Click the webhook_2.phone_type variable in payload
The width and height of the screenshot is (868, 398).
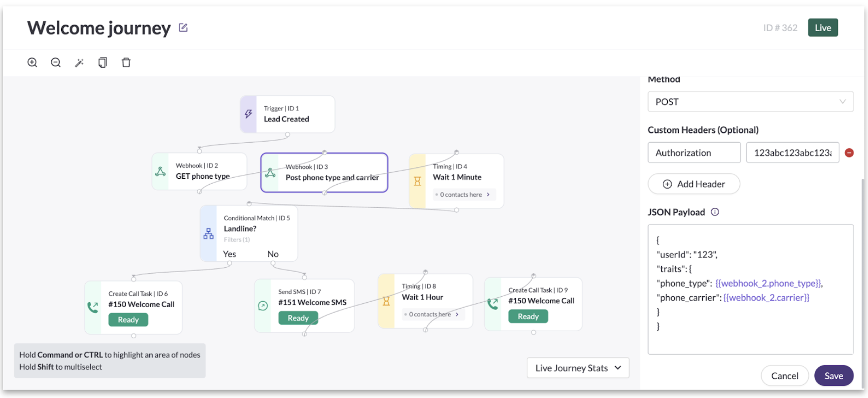768,283
